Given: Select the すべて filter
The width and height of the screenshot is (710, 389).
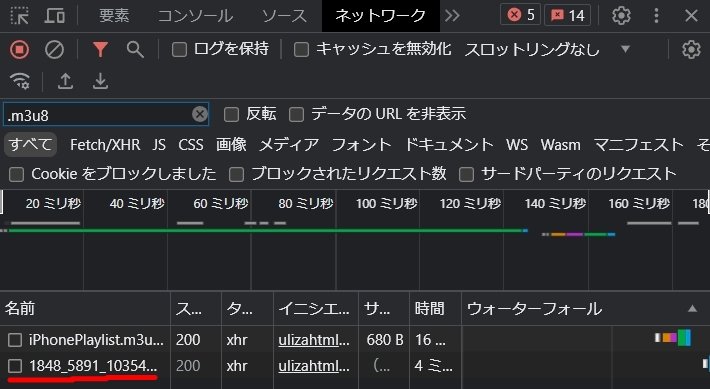Looking at the screenshot, I should 31,145.
